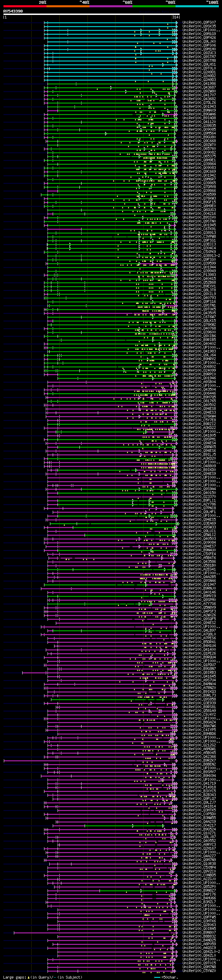Open hit UniRef100_Q9SK35
The image size is (222, 980).
[x=199, y=26]
